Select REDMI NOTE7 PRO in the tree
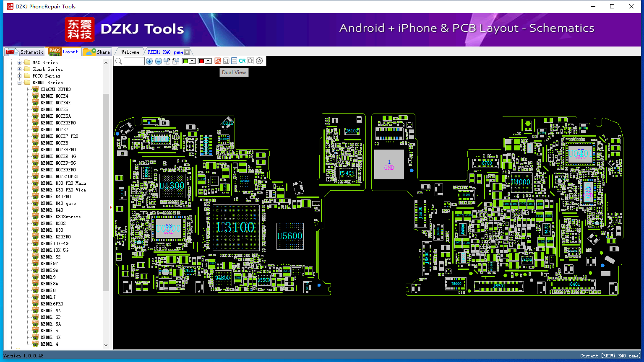Image resolution: width=644 pixels, height=362 pixels. tap(60, 136)
